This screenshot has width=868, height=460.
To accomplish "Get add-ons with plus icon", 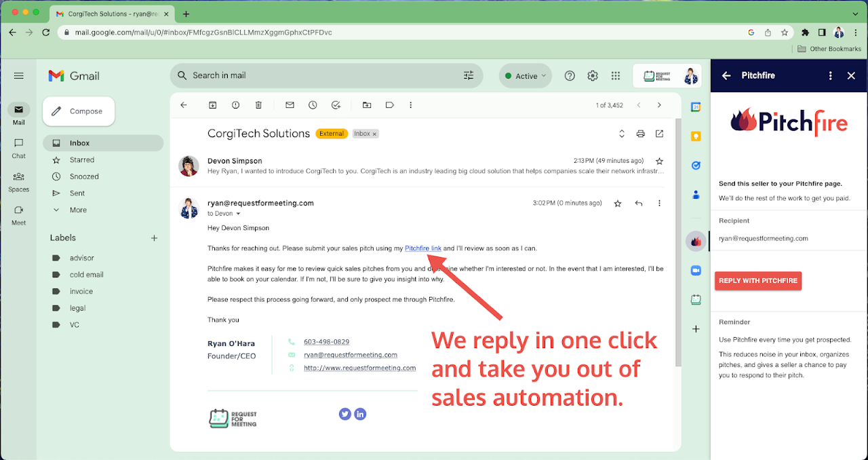I will pos(696,329).
